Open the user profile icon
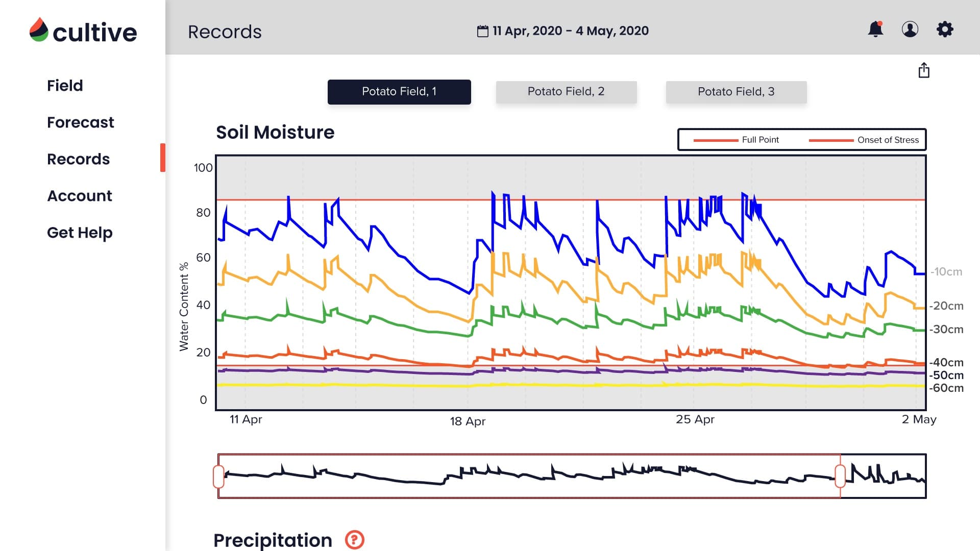The image size is (980, 551). [910, 30]
